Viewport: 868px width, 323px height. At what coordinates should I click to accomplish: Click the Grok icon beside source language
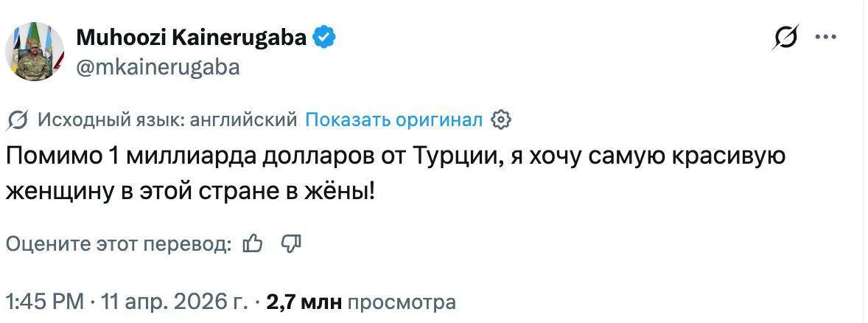click(18, 119)
